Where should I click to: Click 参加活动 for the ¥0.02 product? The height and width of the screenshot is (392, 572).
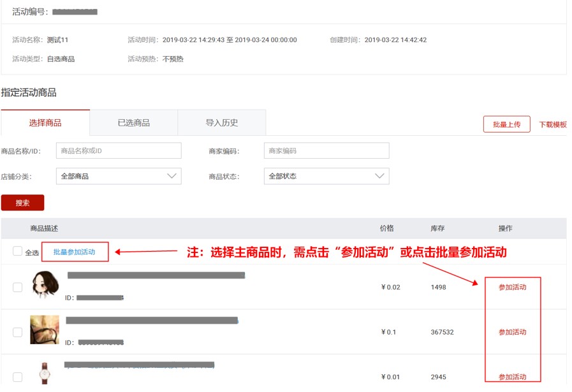[512, 287]
